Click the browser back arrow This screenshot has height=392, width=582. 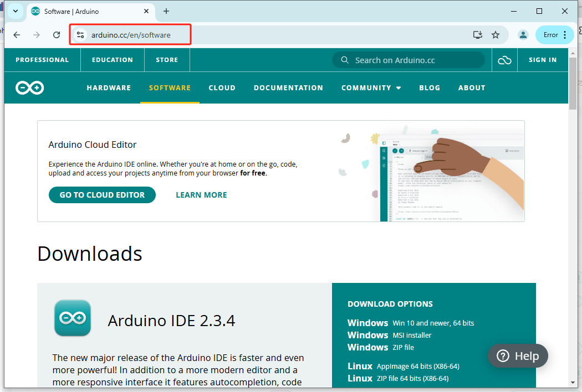(17, 35)
